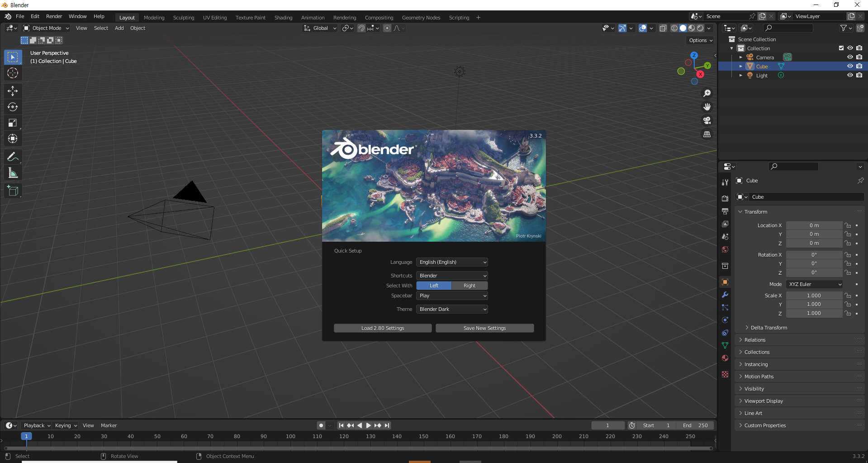This screenshot has height=463, width=868.
Task: Hide the Light in viewport
Action: tap(850, 75)
